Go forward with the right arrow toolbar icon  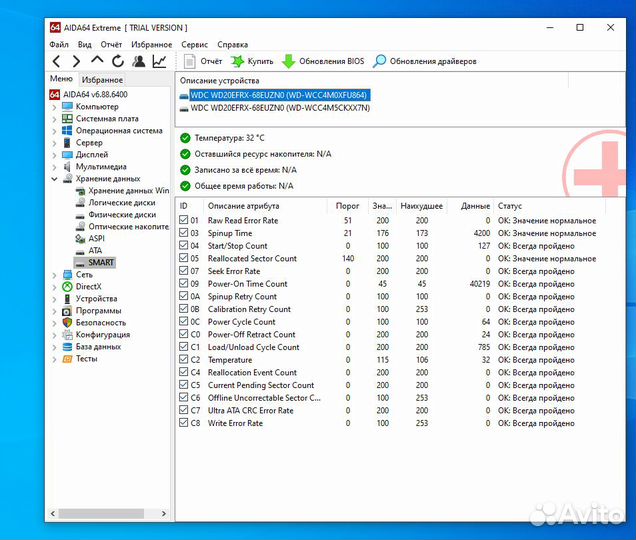(76, 62)
